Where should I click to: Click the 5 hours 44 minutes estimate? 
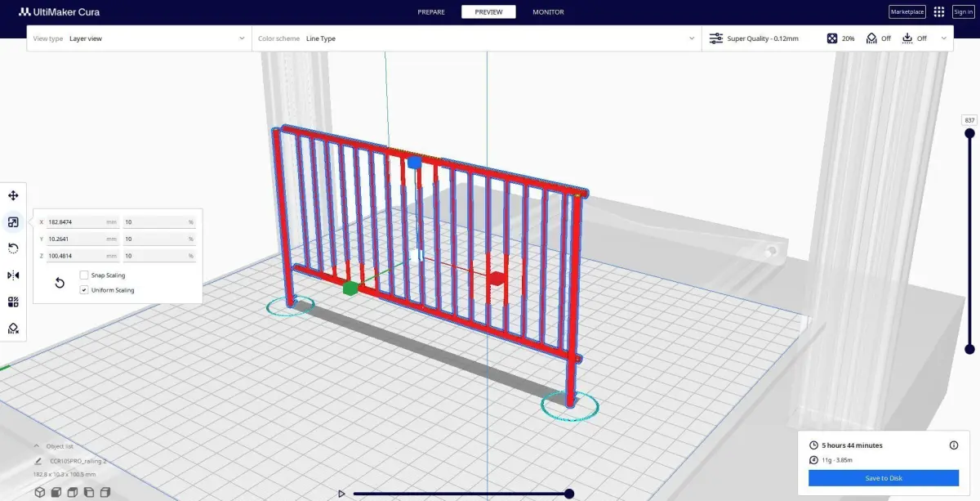point(852,445)
